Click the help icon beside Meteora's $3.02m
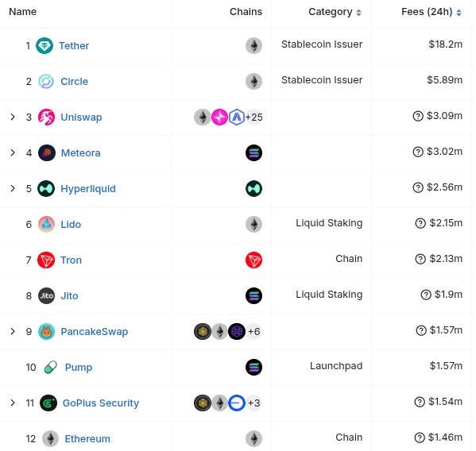The height and width of the screenshot is (451, 476). (418, 152)
